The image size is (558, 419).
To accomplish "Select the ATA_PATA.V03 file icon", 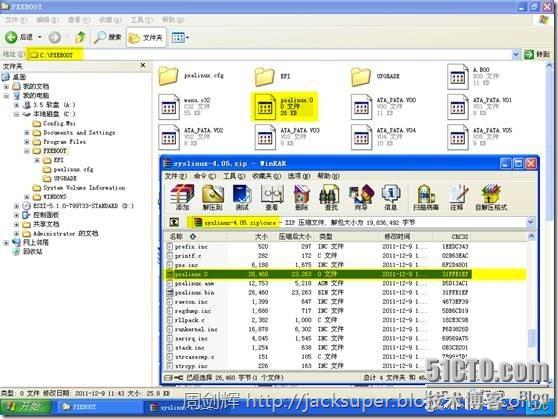I will pos(265,137).
